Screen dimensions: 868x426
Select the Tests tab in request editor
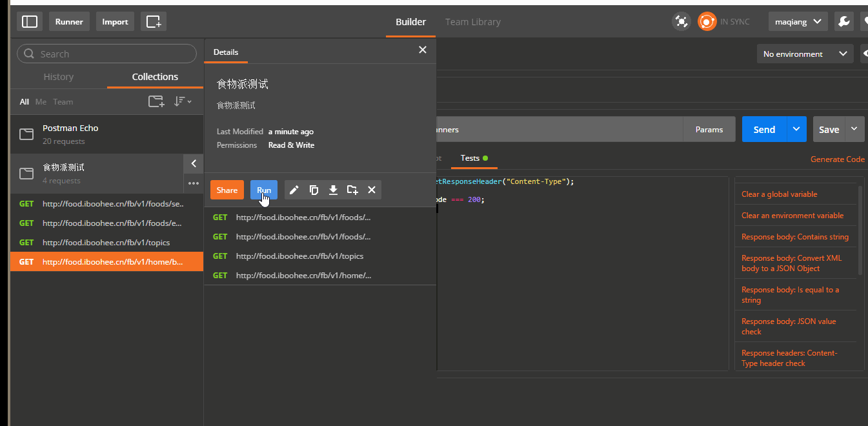pyautogui.click(x=474, y=158)
